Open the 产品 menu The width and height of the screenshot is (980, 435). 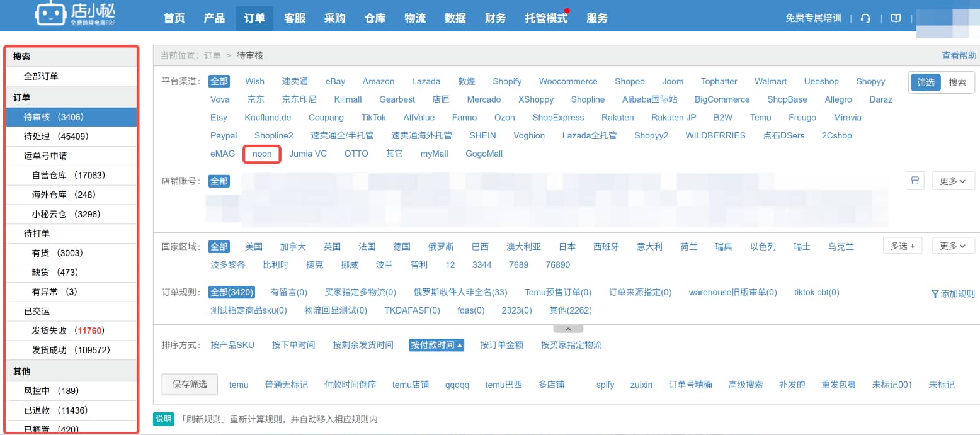click(x=214, y=18)
